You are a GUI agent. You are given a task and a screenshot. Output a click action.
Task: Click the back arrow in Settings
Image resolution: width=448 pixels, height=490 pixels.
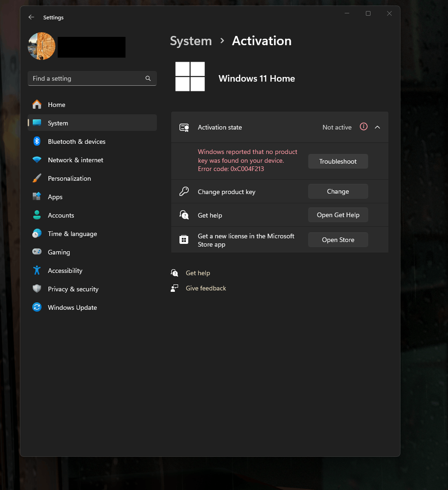point(31,17)
